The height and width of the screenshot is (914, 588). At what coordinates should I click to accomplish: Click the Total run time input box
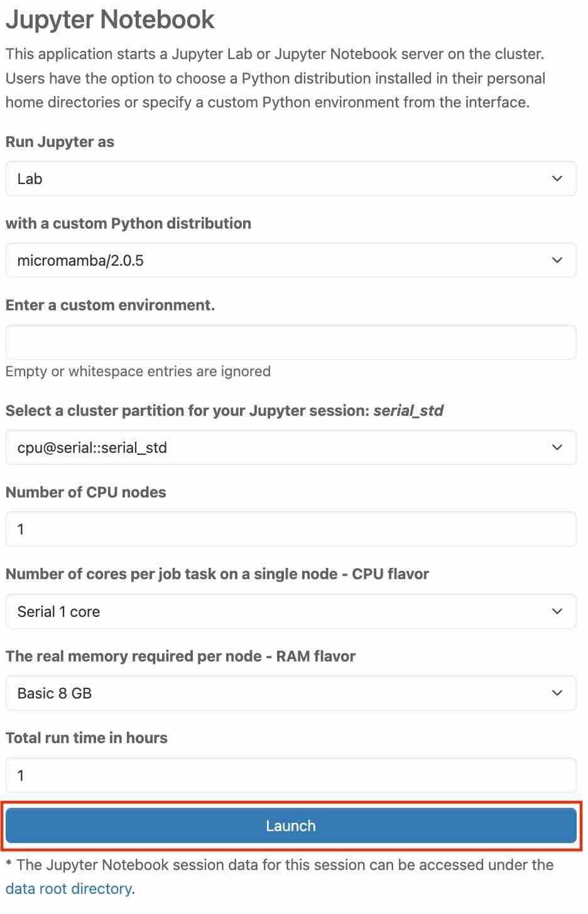click(x=290, y=775)
